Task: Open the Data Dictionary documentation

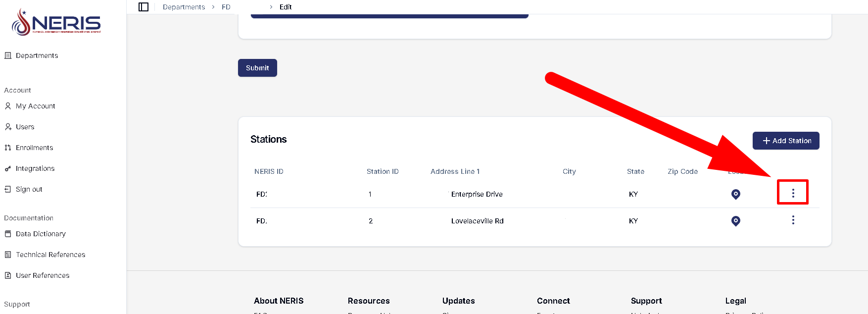Action: [41, 234]
